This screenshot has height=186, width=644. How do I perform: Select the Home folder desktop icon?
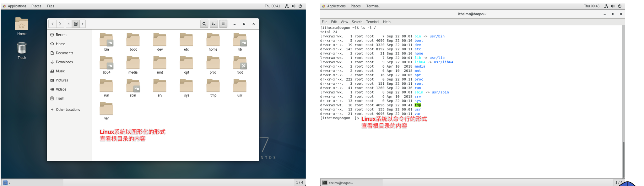[22, 26]
